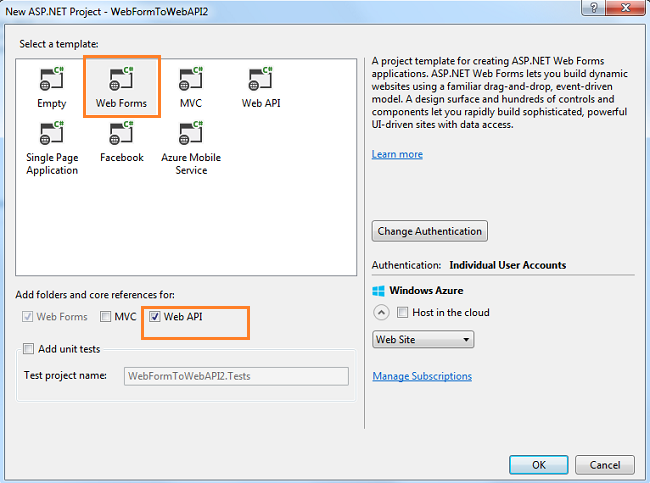Tick the Host in the cloud checkbox
650x483 pixels.
pos(402,313)
